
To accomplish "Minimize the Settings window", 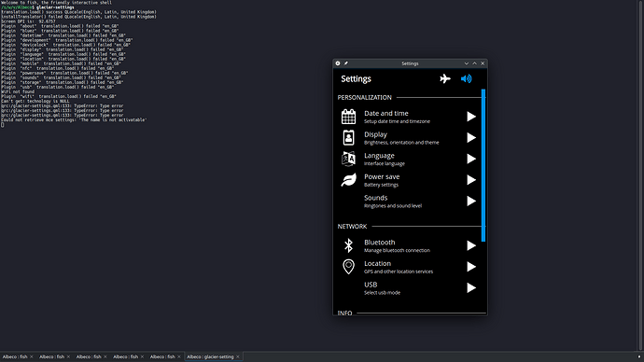I will [466, 63].
